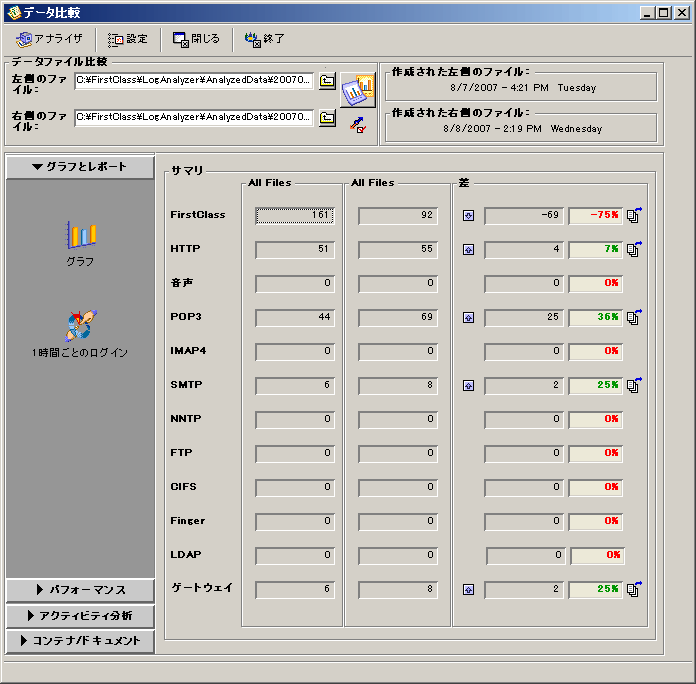The height and width of the screenshot is (684, 696).
Task: Click the compare chart icon beside file paths
Action: click(x=357, y=90)
